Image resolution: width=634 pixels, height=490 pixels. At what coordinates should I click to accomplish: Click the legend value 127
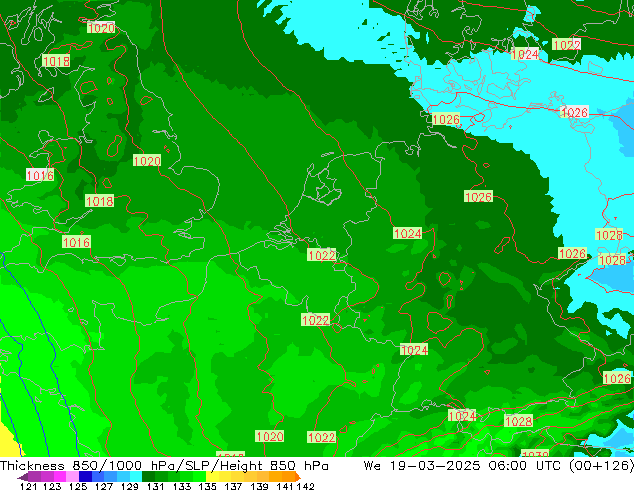click(x=104, y=486)
